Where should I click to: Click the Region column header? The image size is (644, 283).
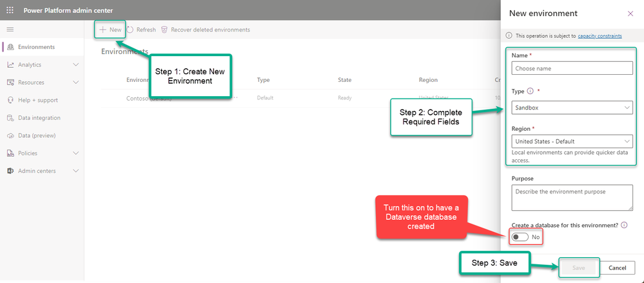[428, 80]
